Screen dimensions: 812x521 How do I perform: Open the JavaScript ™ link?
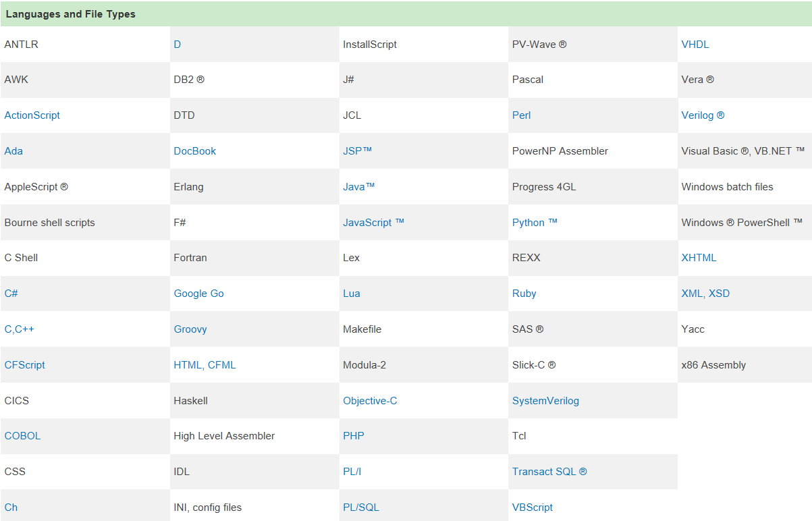374,223
